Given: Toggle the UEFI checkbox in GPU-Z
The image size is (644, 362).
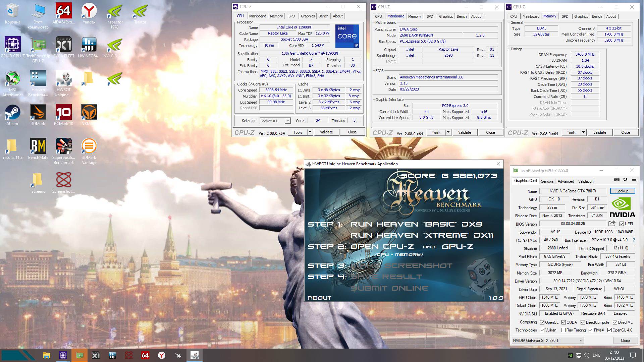Looking at the screenshot, I should [x=622, y=224].
